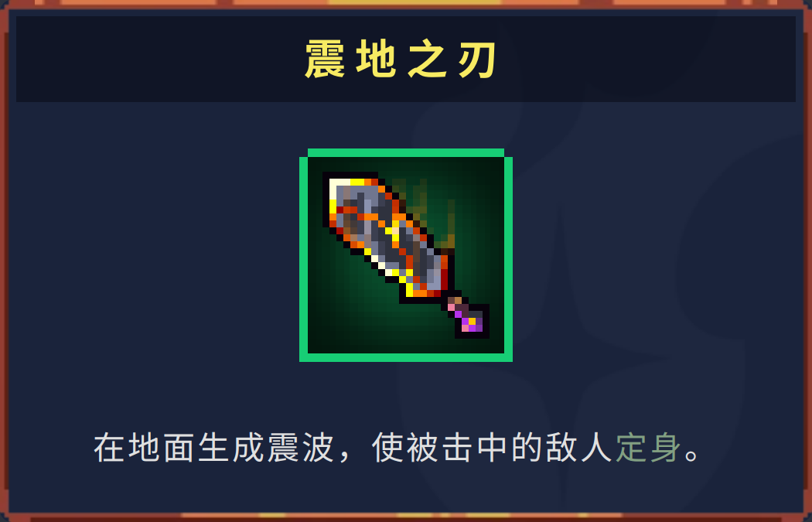Click the white-hot blade tip of the sword
Viewport: 812px width, 522px height.
(340, 188)
